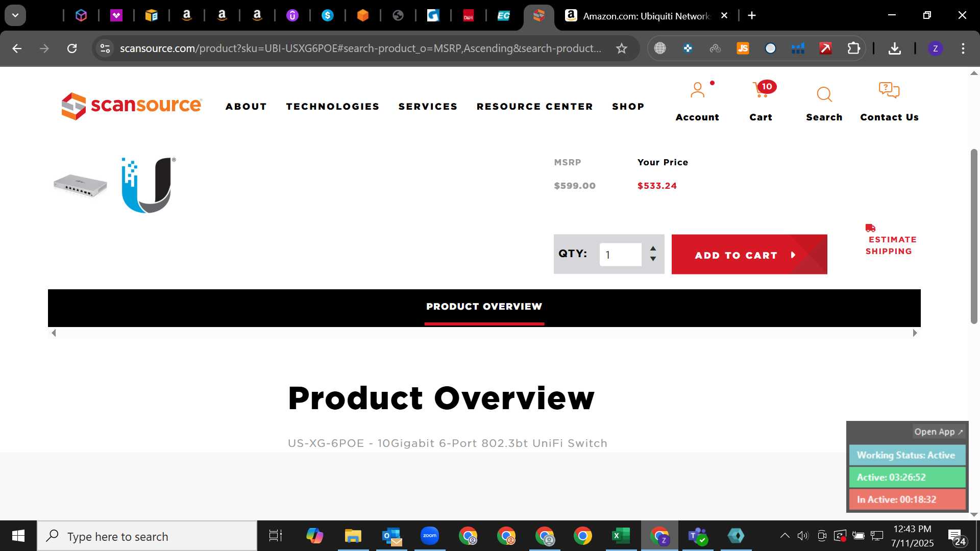This screenshot has width=980, height=551.
Task: Open Windows Start menu
Action: coord(18,536)
